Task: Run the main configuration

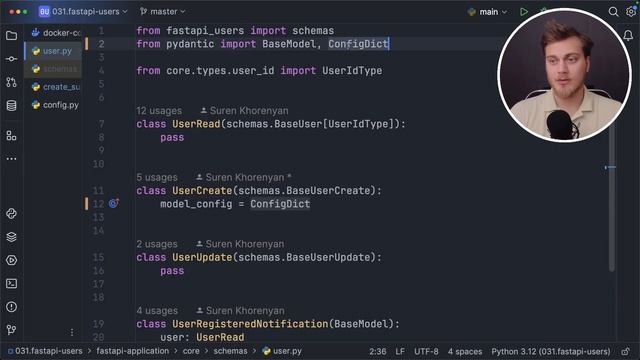Action: (x=524, y=12)
